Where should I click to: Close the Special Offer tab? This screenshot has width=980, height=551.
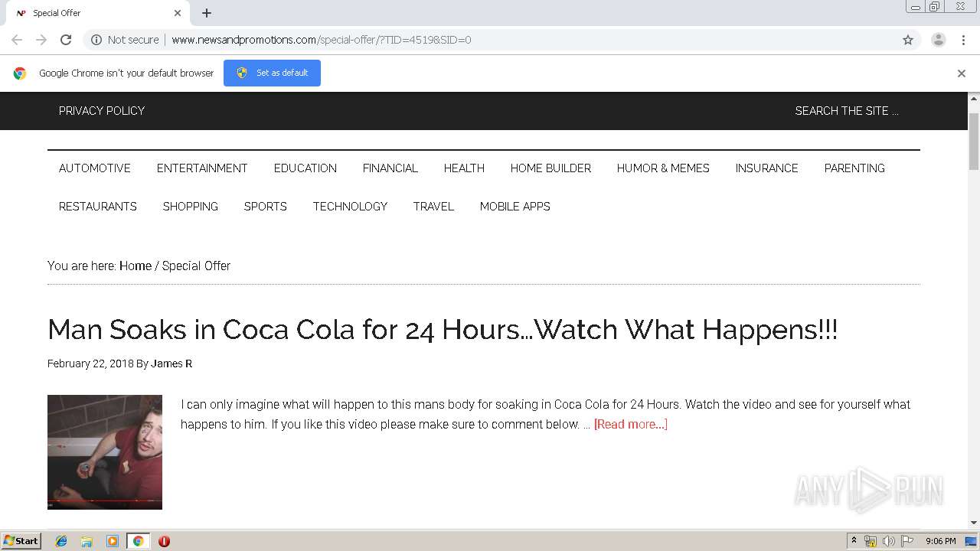(x=178, y=13)
